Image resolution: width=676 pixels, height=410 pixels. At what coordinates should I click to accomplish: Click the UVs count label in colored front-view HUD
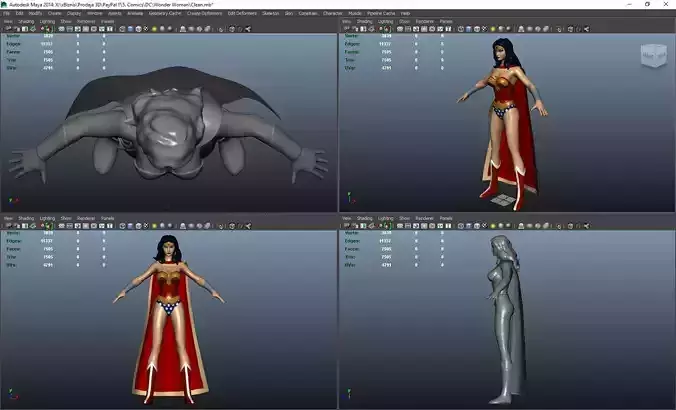click(x=11, y=265)
